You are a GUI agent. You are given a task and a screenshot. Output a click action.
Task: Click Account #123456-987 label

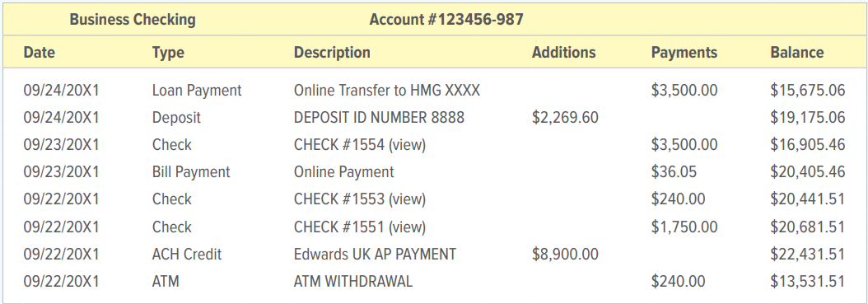coord(446,20)
